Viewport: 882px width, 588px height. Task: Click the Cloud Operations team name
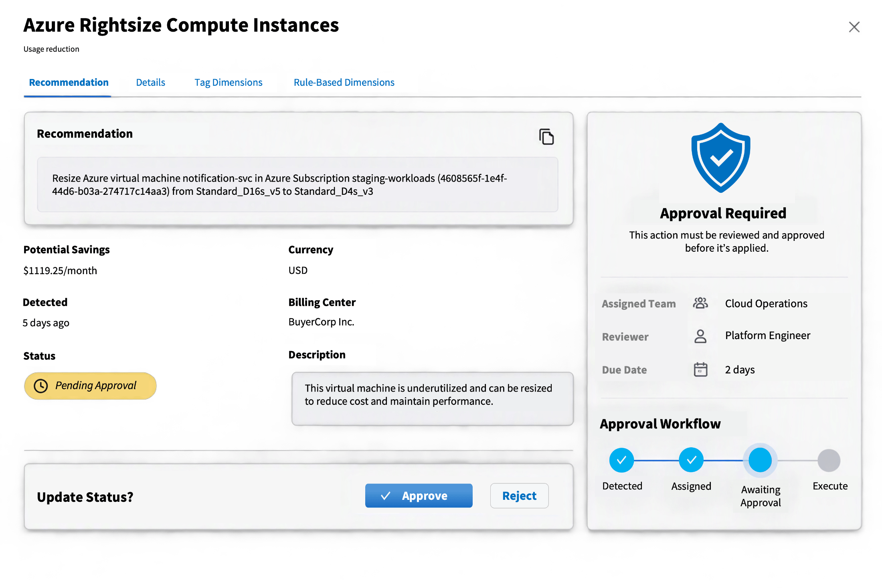coord(766,303)
